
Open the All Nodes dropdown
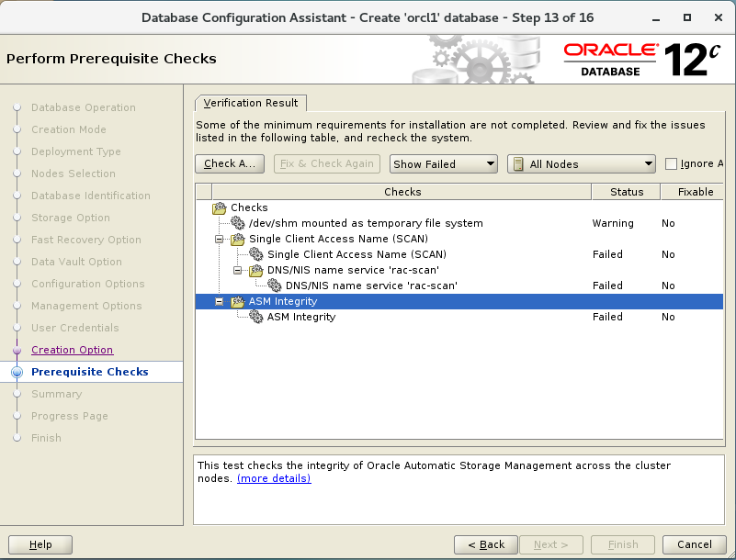[x=581, y=164]
